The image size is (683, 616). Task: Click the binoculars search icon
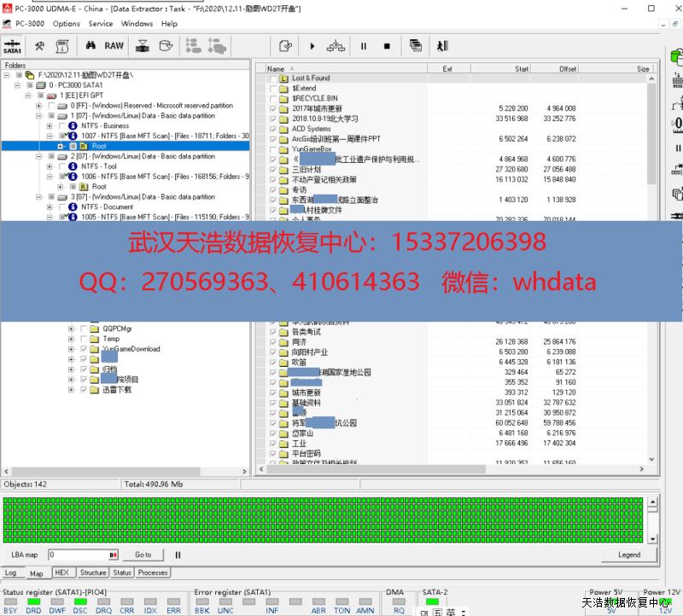90,46
